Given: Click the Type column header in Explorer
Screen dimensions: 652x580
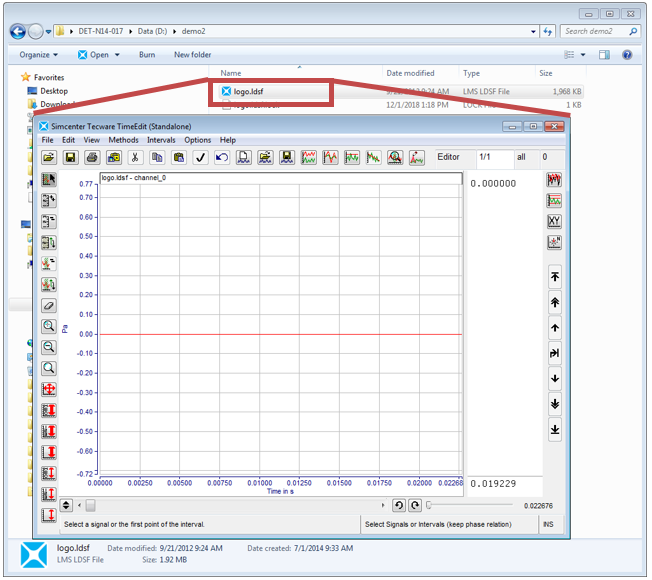Looking at the screenshot, I should click(x=472, y=73).
